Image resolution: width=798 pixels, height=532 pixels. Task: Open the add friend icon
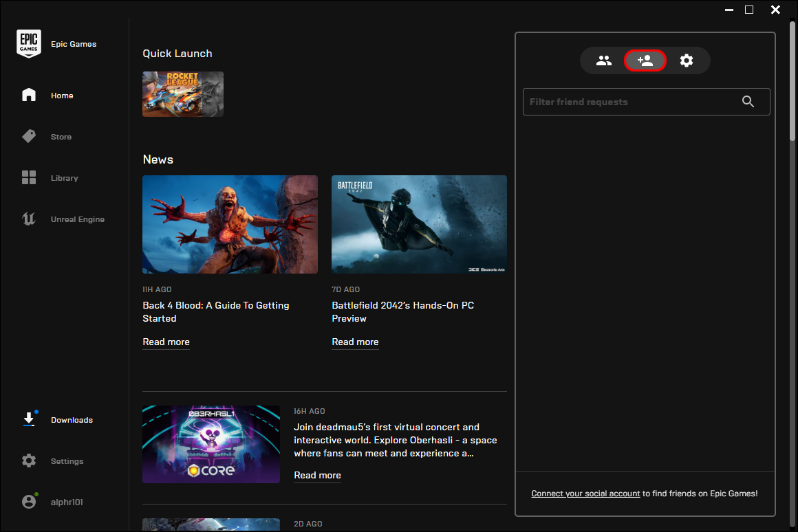pos(645,60)
